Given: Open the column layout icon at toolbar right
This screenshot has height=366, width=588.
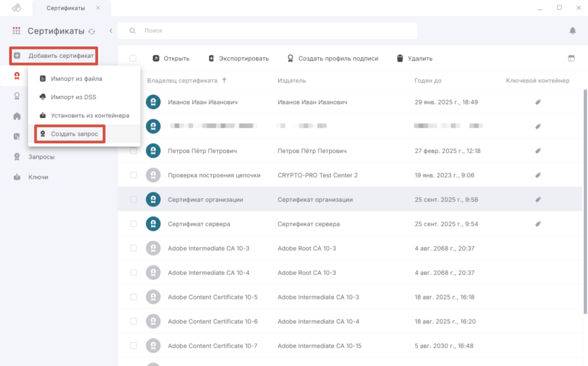Looking at the screenshot, I should point(571,59).
